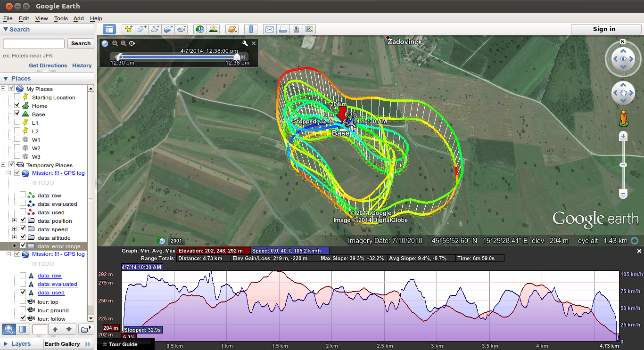
Task: Open the Earth Gallery button
Action: click(68, 344)
